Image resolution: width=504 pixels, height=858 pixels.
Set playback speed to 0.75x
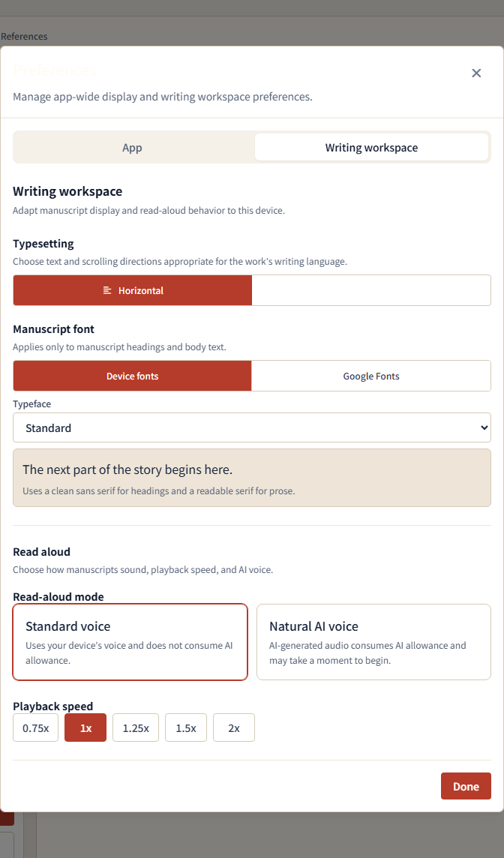(35, 727)
